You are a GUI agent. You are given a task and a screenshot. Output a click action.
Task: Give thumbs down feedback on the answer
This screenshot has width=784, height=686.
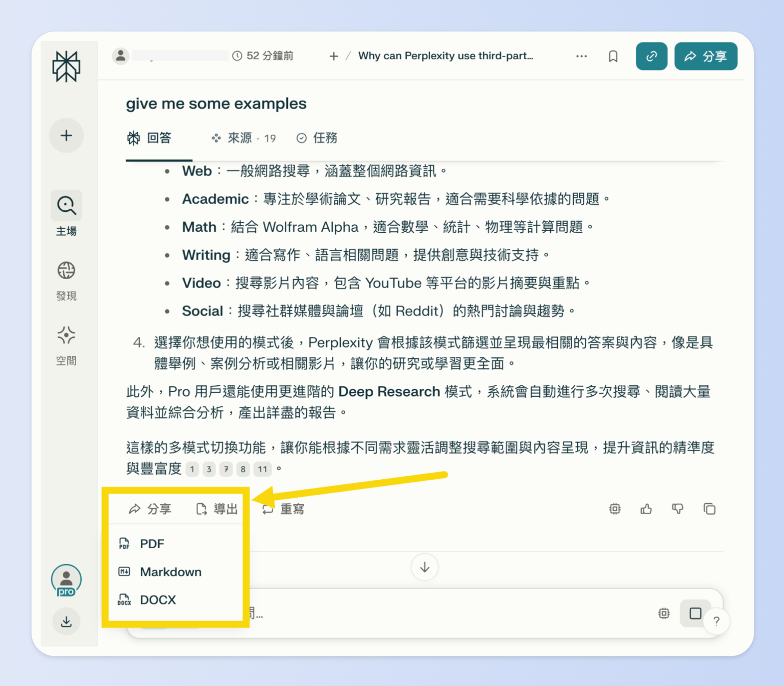[x=678, y=509]
